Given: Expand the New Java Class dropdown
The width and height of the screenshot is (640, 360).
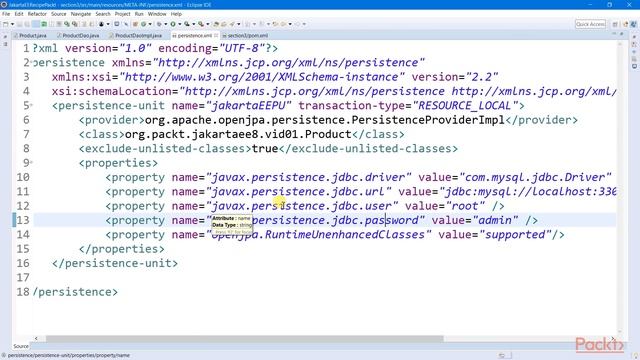Looking at the screenshot, I should (150, 24).
